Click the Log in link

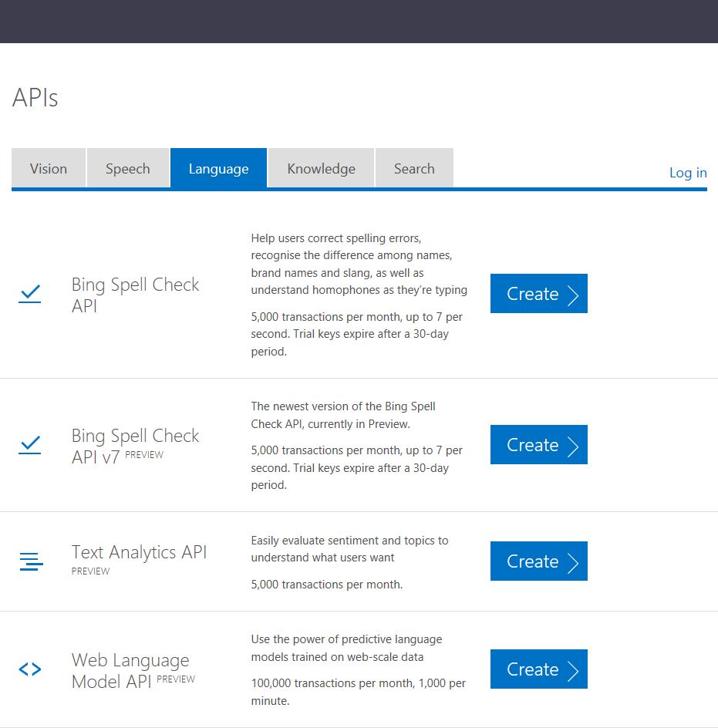688,173
